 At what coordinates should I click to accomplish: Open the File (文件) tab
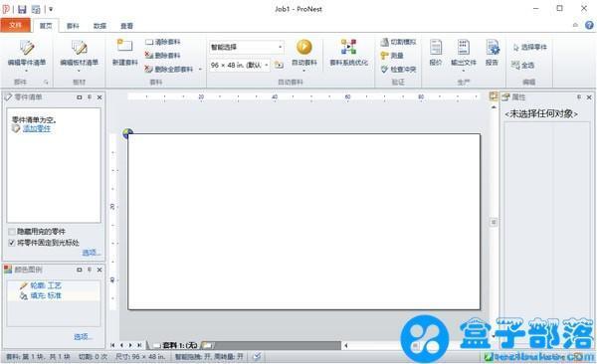point(15,26)
